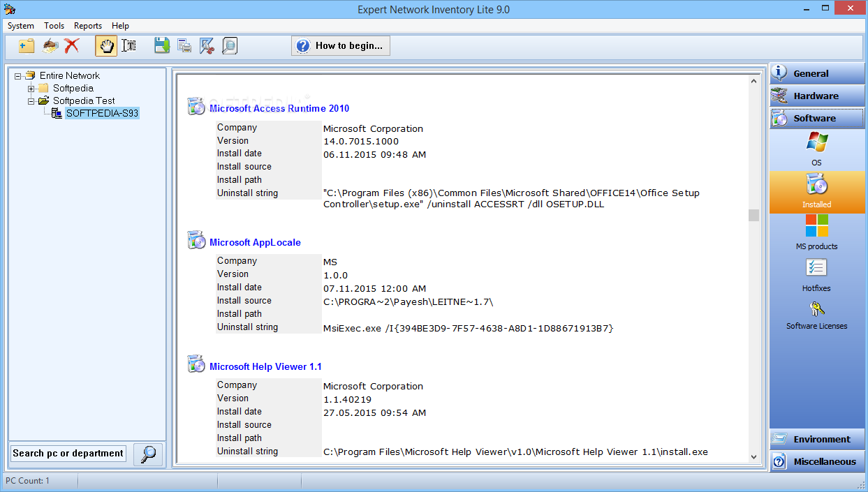This screenshot has height=492, width=868.
Task: Click the Installed software icon
Action: (816, 185)
